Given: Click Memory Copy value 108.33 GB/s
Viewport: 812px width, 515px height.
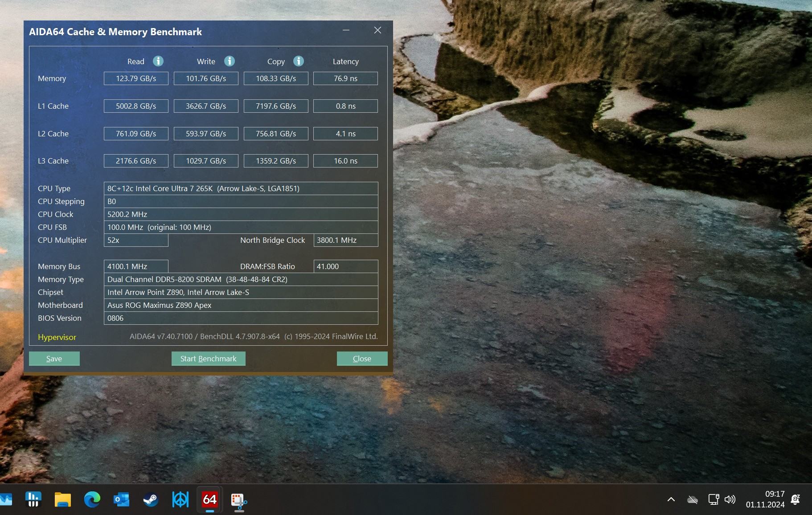Looking at the screenshot, I should 276,78.
